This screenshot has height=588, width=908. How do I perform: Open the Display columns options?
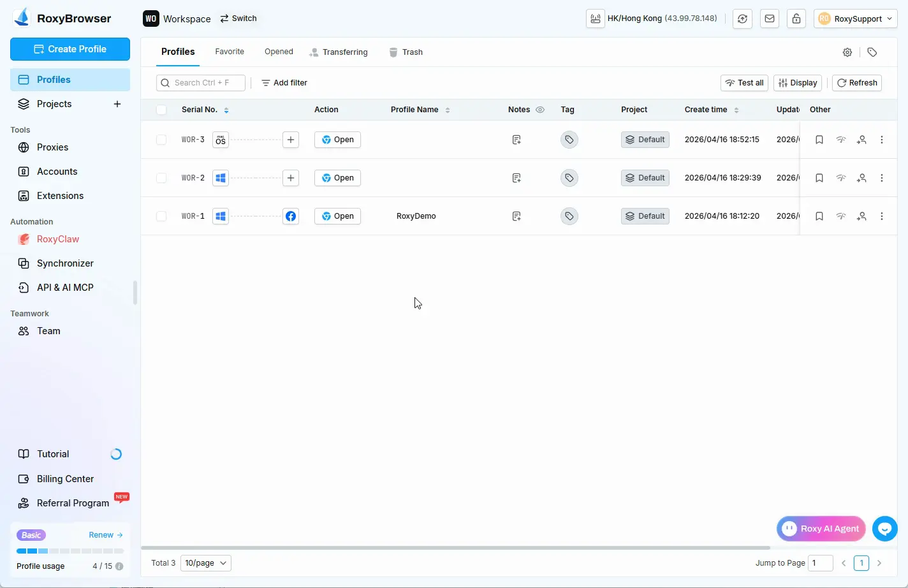[x=798, y=83]
